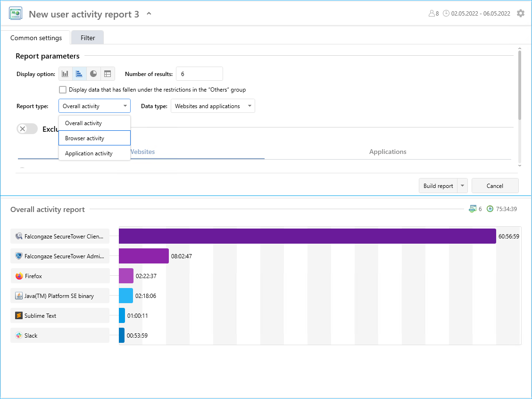Open the settings gear icon
This screenshot has width=532, height=399.
click(x=521, y=13)
